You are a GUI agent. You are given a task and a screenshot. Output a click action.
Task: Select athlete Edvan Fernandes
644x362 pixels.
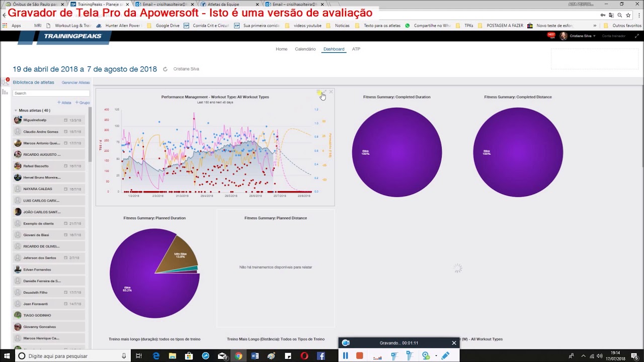coord(49,269)
